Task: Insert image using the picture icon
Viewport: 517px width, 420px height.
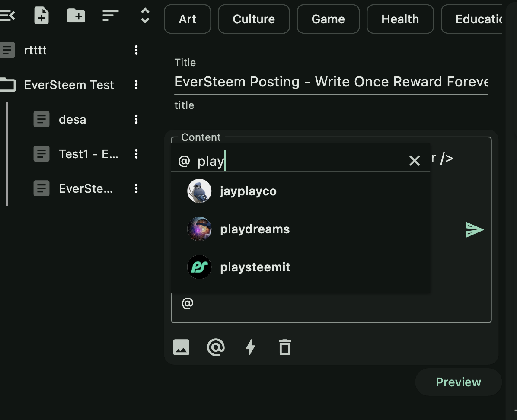Action: pos(182,347)
